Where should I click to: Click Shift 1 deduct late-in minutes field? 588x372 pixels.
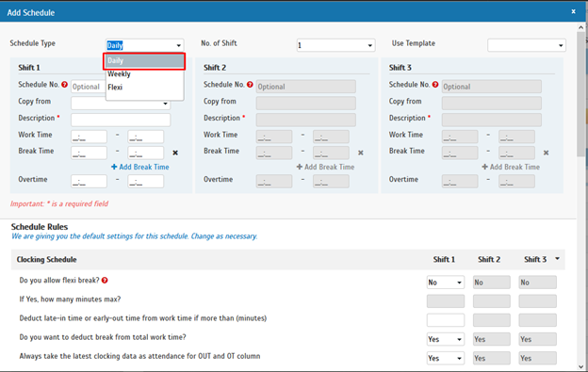(446, 320)
